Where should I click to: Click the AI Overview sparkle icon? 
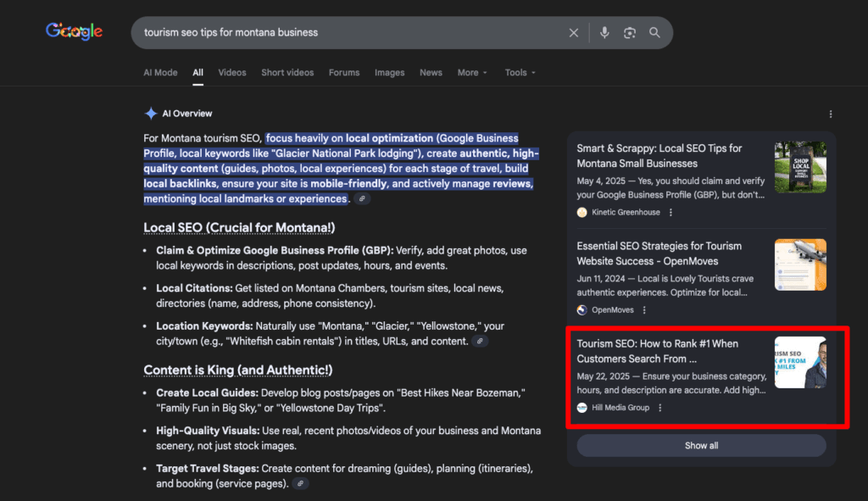(151, 113)
